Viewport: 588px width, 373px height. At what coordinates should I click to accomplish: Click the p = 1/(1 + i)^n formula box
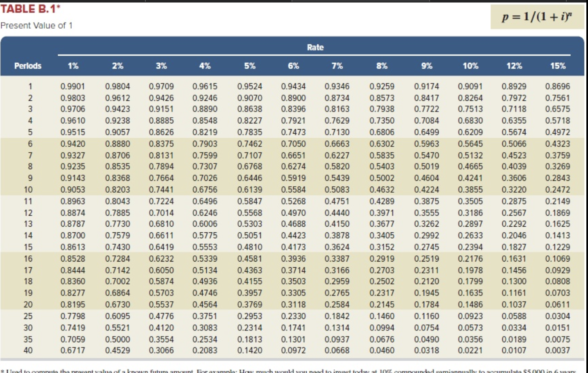pos(537,17)
